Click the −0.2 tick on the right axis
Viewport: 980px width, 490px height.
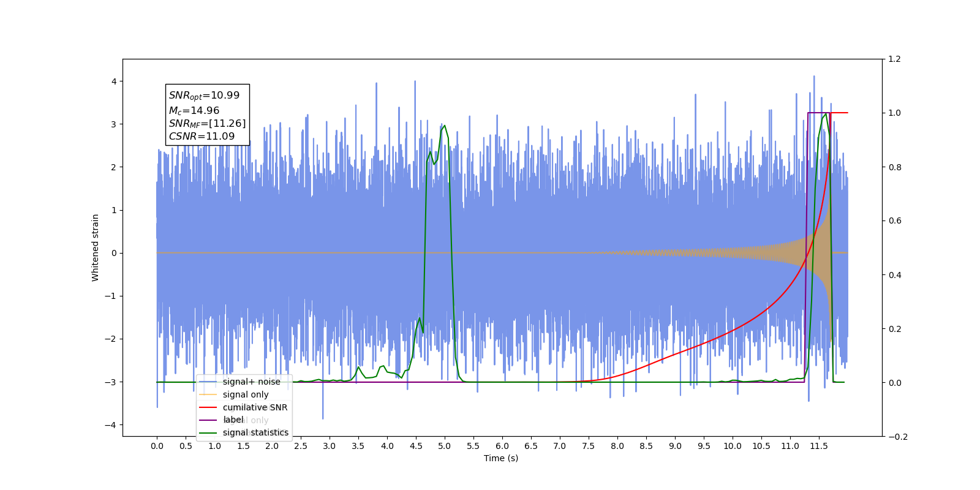898,437
